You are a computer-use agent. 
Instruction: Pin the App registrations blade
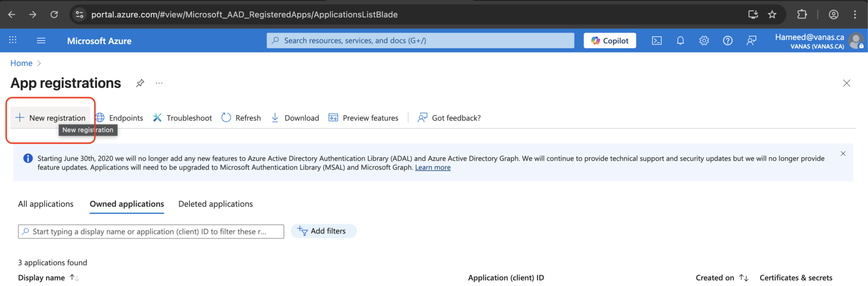(x=140, y=83)
